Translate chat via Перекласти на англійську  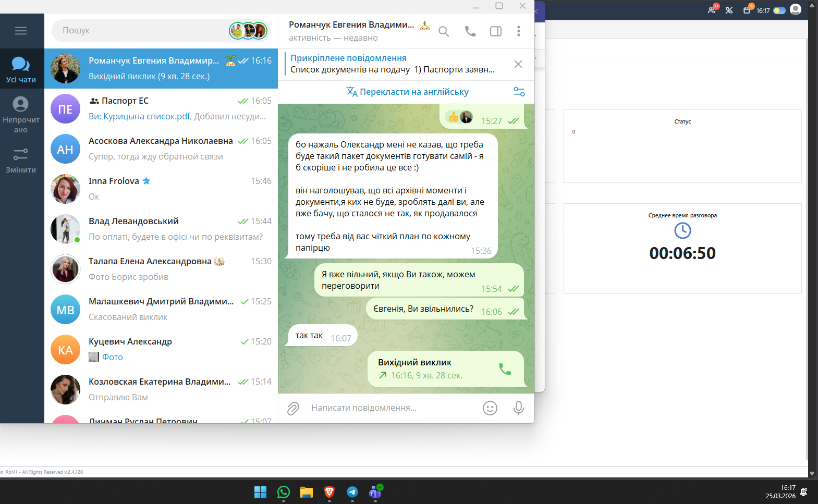[x=408, y=92]
